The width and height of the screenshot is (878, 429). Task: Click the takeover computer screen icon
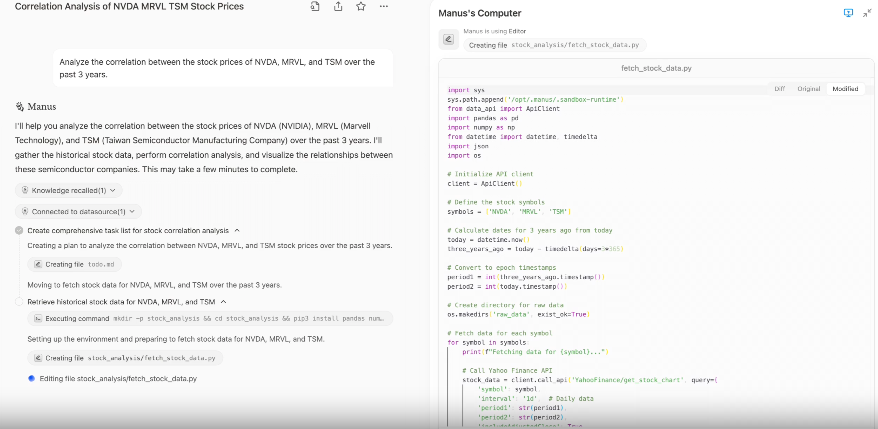pyautogui.click(x=848, y=13)
